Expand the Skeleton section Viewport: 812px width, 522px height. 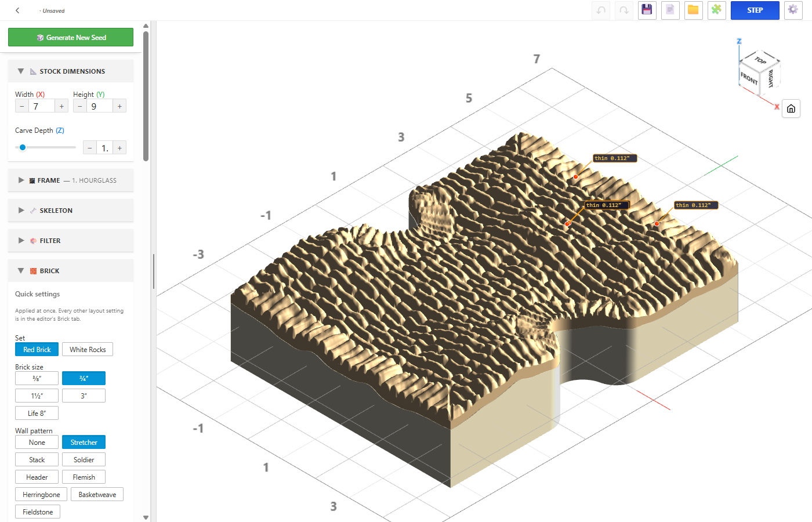(71, 211)
